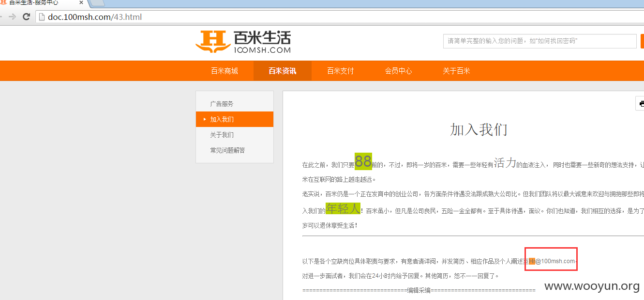Click the highlighted 88 text
644x300 pixels.
click(x=363, y=161)
